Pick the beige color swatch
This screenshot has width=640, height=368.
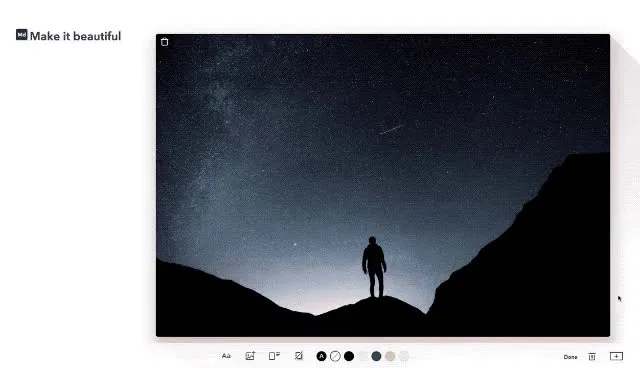pos(390,356)
